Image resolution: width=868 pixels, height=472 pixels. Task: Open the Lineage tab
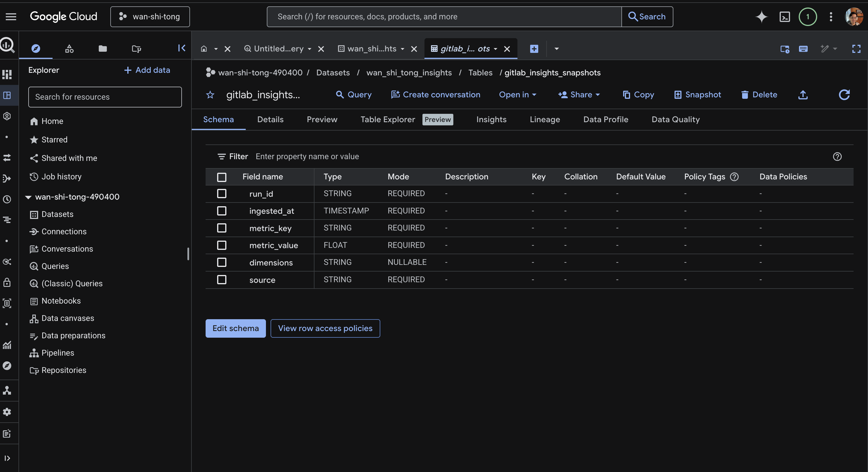pos(545,119)
